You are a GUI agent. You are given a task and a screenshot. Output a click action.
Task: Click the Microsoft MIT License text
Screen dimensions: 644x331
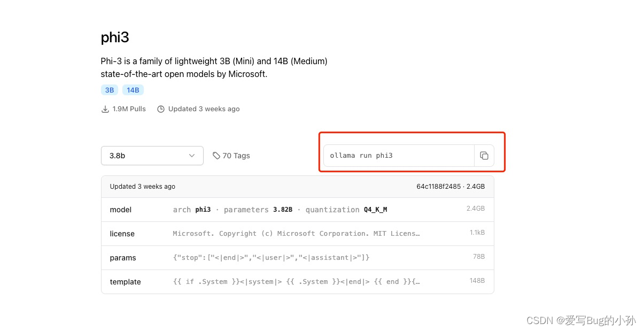[x=297, y=234]
